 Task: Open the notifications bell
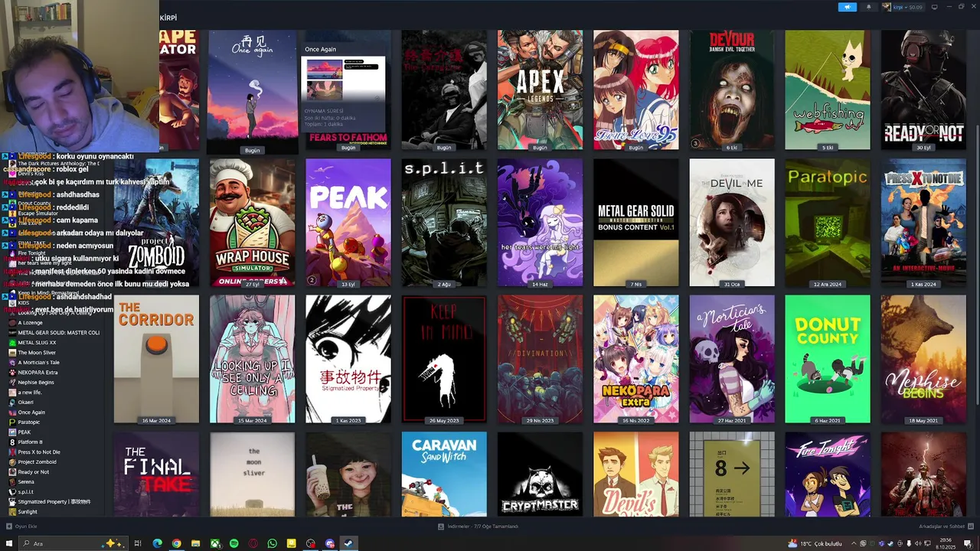tap(868, 7)
